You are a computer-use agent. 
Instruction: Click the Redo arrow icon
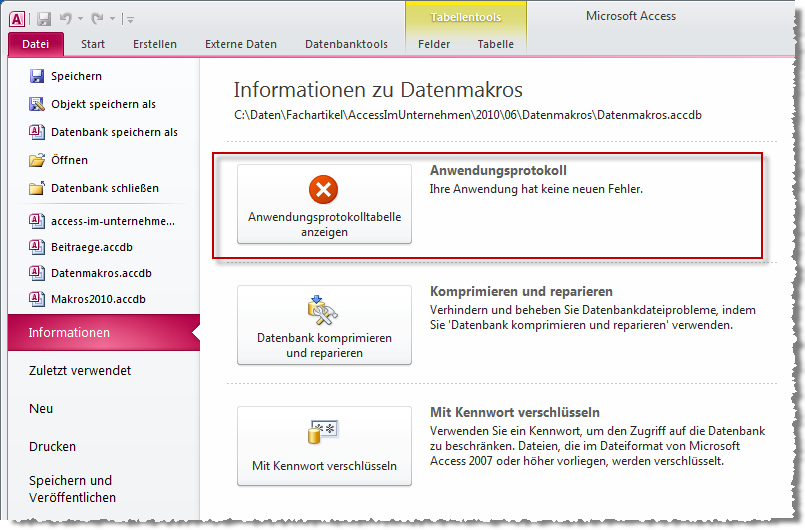(98, 18)
